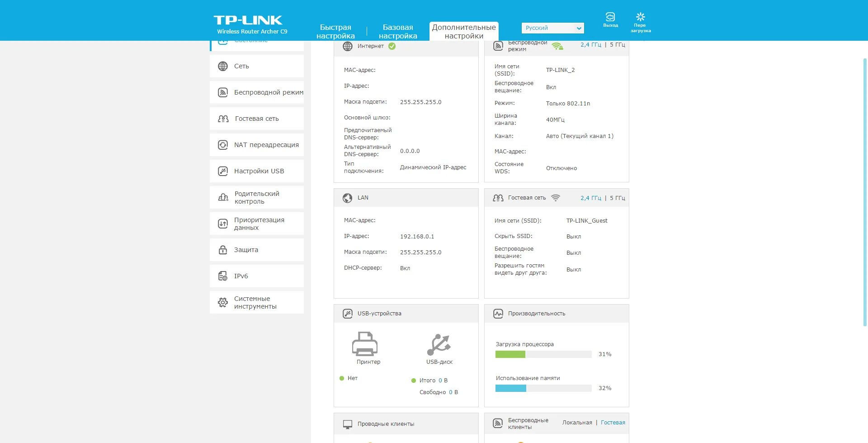The height and width of the screenshot is (443, 868).
Task: Click the 32% memory usage value
Action: [x=605, y=388]
